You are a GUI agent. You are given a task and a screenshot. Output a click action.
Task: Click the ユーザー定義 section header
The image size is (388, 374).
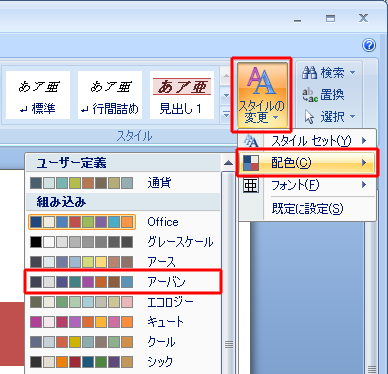(123, 163)
